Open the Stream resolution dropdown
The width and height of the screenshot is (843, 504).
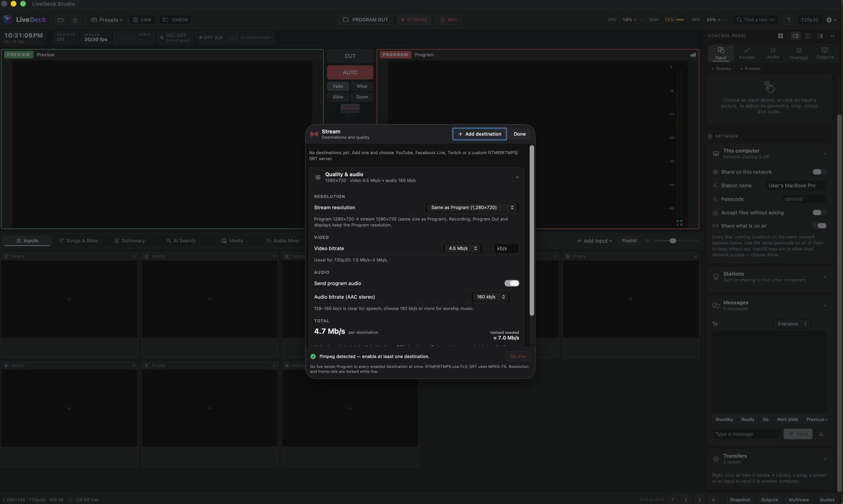click(472, 208)
